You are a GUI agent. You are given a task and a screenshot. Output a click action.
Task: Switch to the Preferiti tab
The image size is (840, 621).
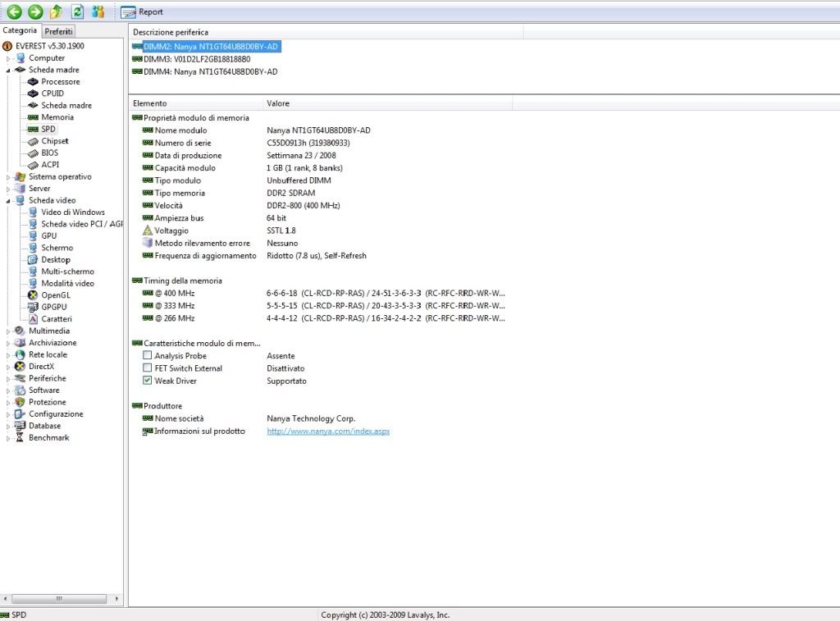58,32
